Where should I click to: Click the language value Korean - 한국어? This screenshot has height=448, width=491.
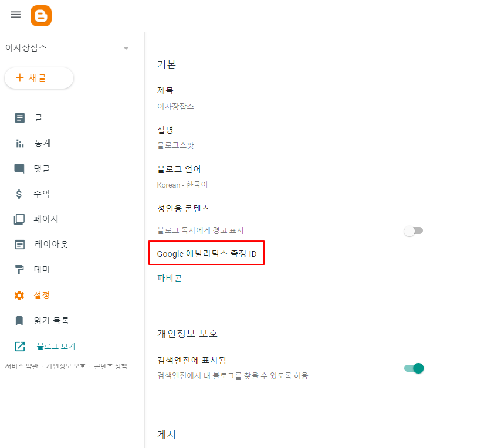pyautogui.click(x=182, y=185)
